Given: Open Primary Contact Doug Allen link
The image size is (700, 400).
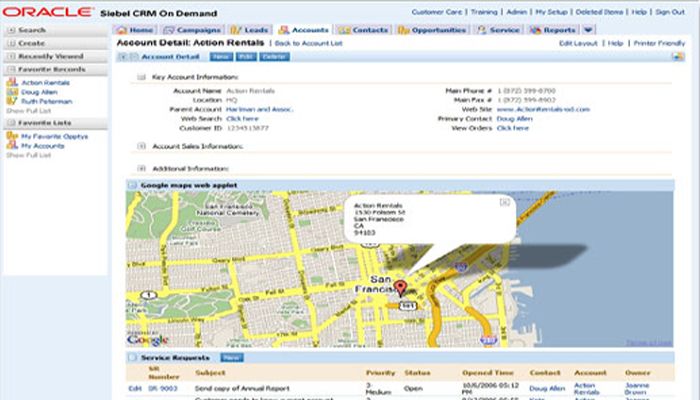Looking at the screenshot, I should point(514,118).
